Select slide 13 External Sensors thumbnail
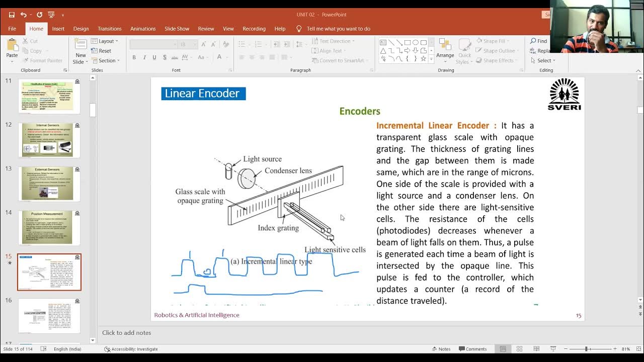 [49, 184]
